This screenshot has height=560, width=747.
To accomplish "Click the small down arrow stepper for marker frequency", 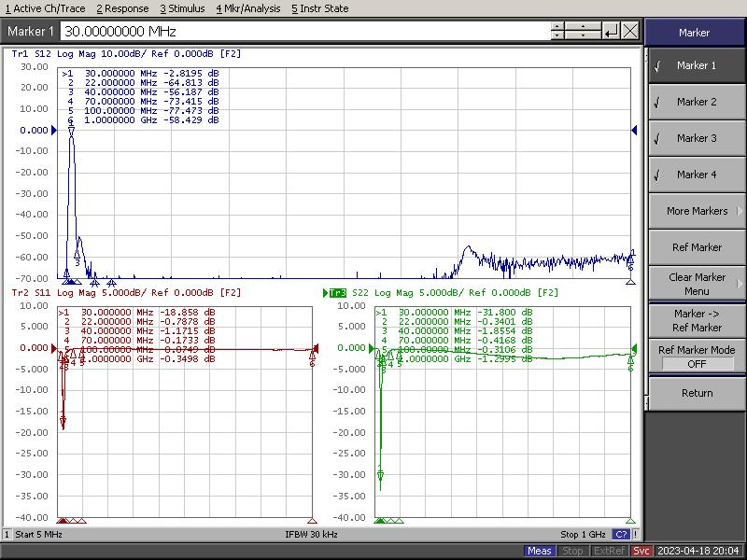I will (558, 36).
